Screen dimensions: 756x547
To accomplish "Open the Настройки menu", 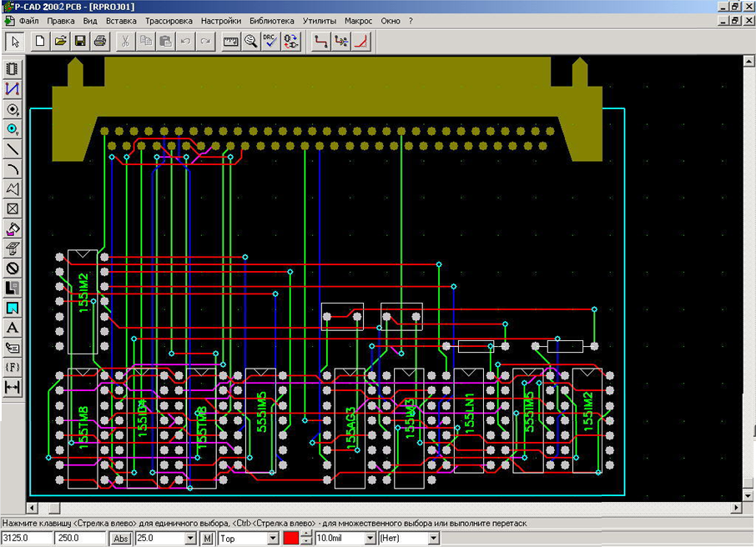I will click(221, 21).
